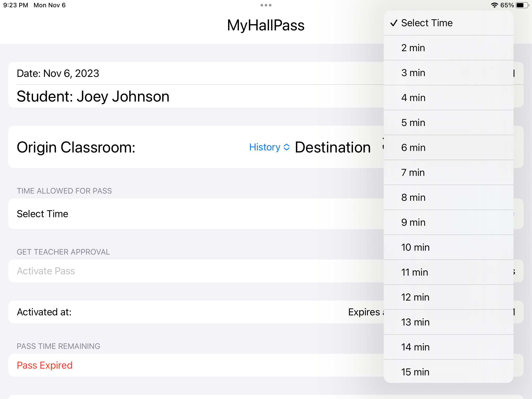Select 2 min from time menu
Image resolution: width=532 pixels, height=399 pixels.
tap(448, 48)
